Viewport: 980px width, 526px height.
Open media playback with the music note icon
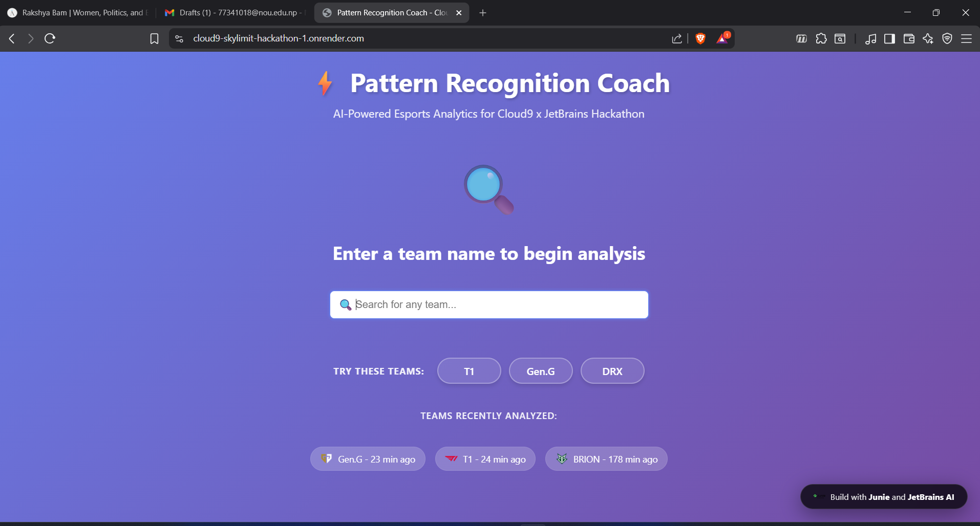pyautogui.click(x=871, y=38)
